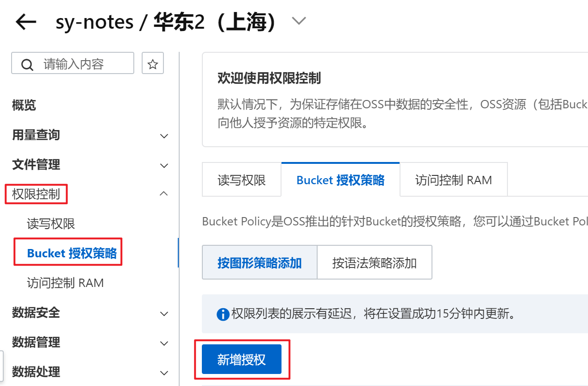Image resolution: width=588 pixels, height=386 pixels.
Task: Click the back arrow icon
Action: 26,22
